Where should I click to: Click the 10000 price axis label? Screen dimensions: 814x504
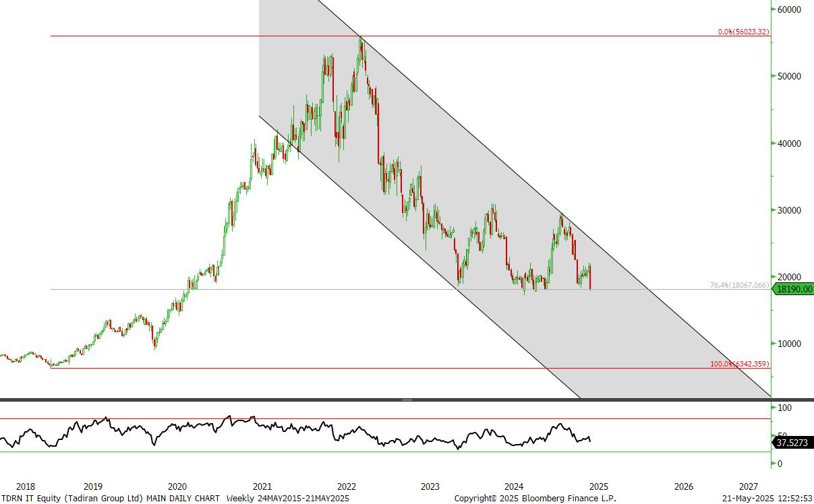pyautogui.click(x=789, y=343)
